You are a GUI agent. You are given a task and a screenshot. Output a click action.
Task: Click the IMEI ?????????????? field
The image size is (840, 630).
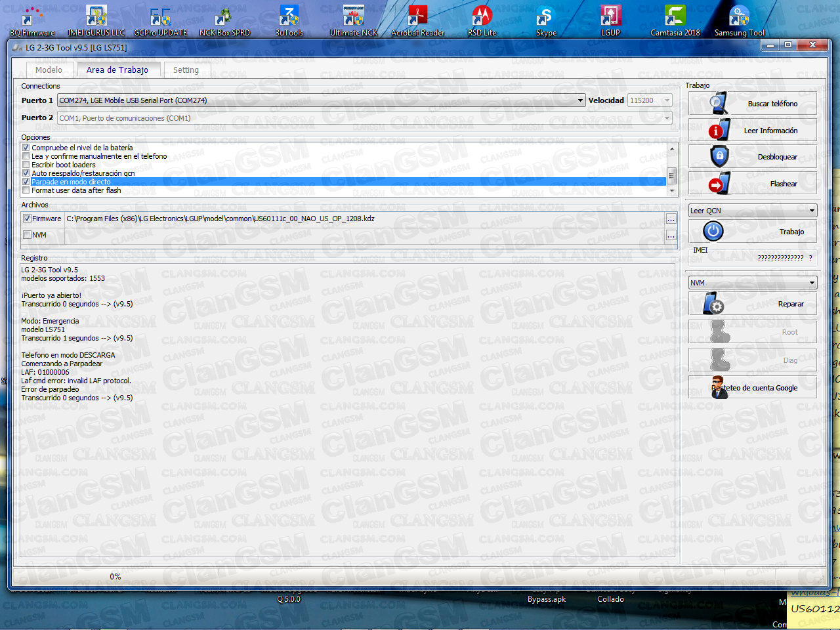(780, 258)
